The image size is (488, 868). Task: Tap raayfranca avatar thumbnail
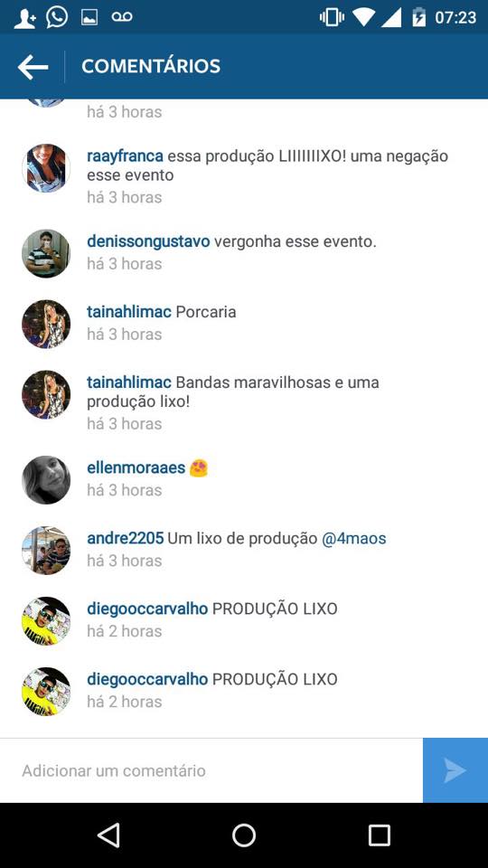[x=46, y=168]
